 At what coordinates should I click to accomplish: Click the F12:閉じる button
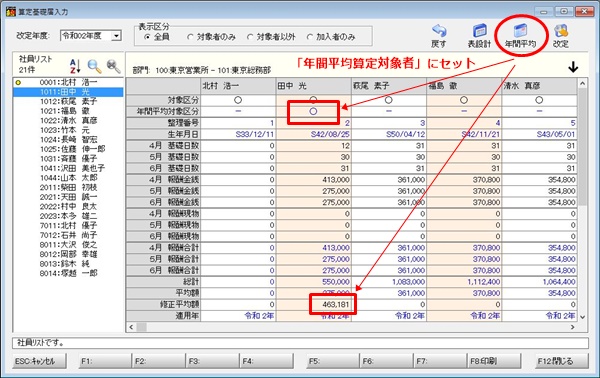pos(562,361)
